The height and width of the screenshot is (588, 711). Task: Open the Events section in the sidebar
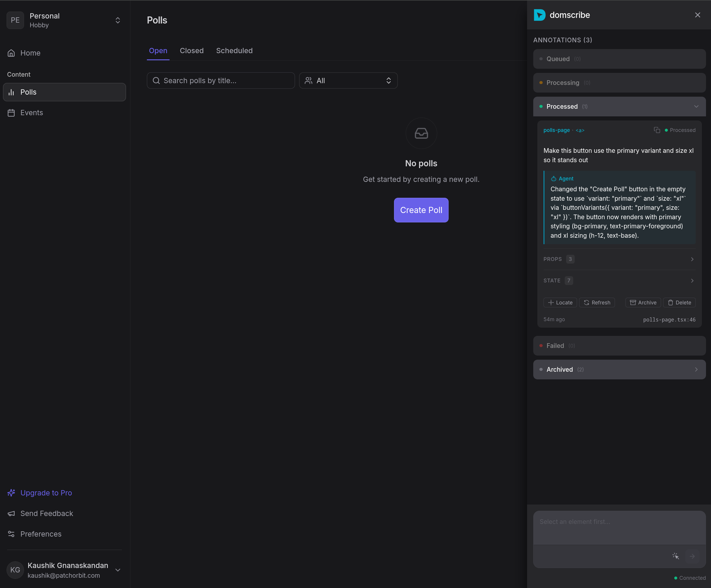(32, 113)
